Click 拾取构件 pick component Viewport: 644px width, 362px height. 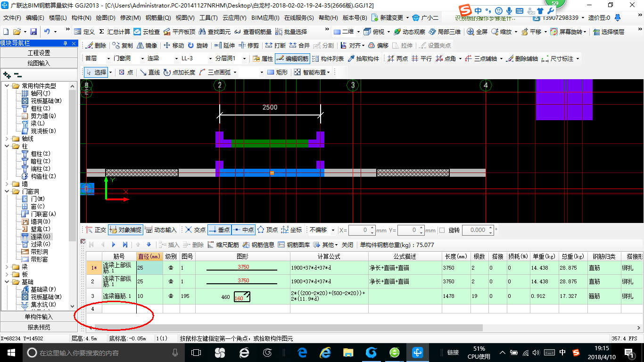(x=363, y=58)
